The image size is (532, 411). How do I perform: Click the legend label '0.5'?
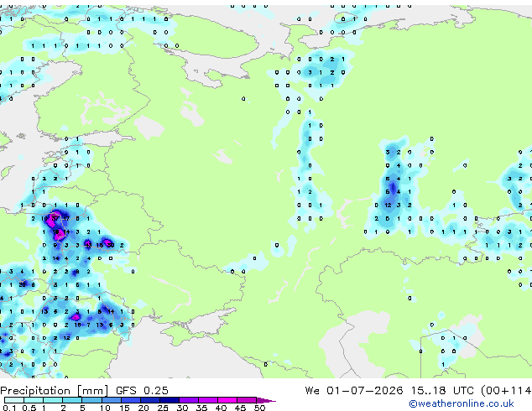pos(29,408)
